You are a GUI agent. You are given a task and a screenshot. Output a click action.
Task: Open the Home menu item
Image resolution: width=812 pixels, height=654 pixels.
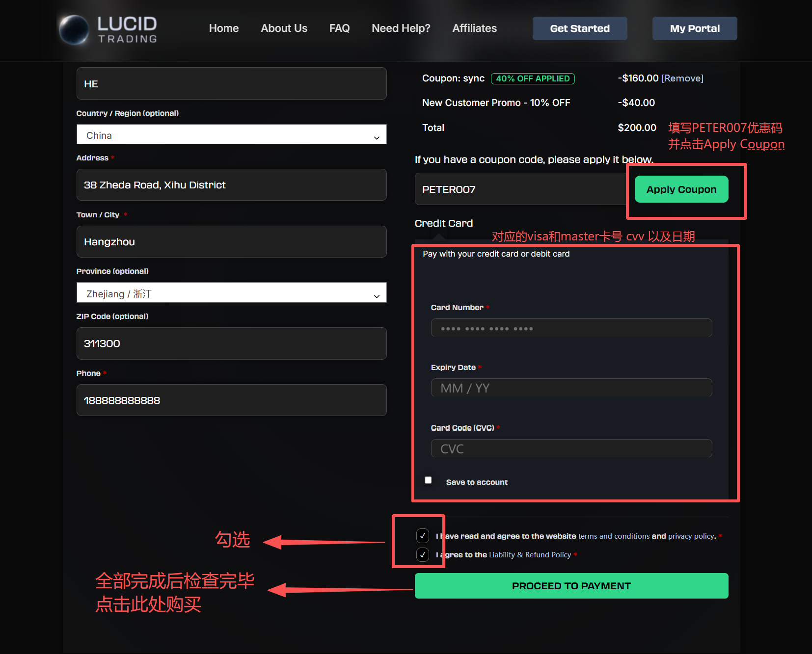pyautogui.click(x=223, y=28)
